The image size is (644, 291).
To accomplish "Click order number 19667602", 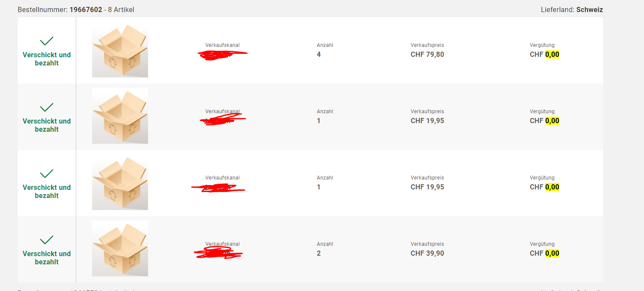I will [86, 9].
